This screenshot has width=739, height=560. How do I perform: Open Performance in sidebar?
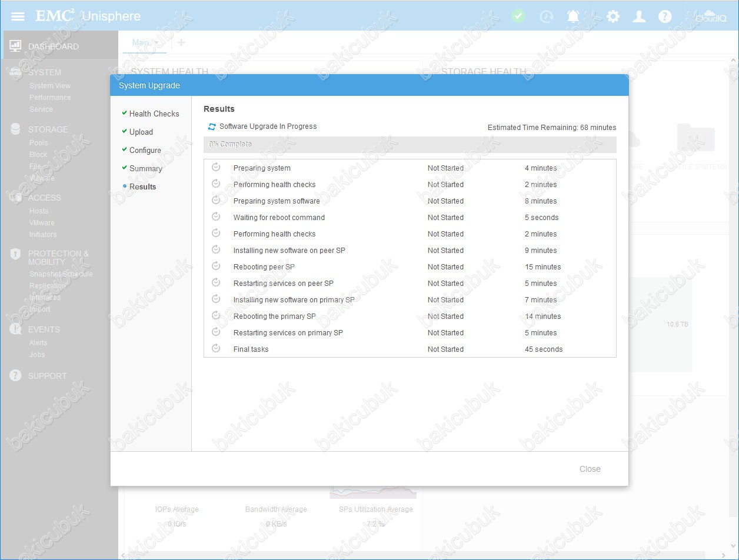(x=50, y=98)
